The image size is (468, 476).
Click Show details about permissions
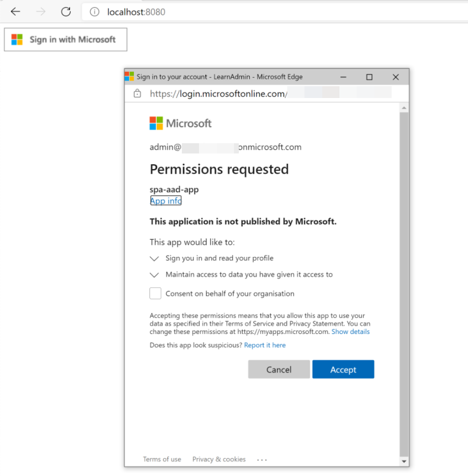(x=350, y=331)
